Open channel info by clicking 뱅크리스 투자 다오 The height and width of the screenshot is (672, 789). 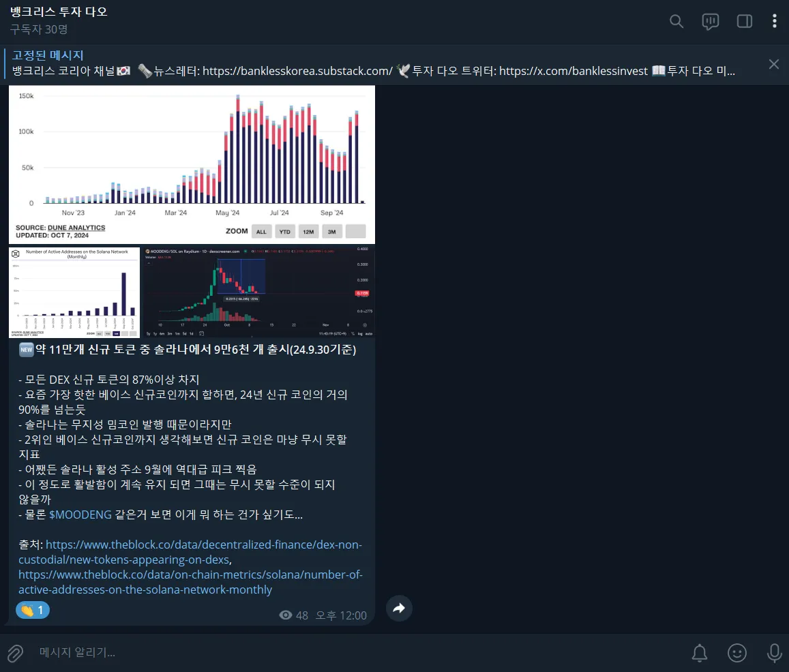click(x=58, y=12)
